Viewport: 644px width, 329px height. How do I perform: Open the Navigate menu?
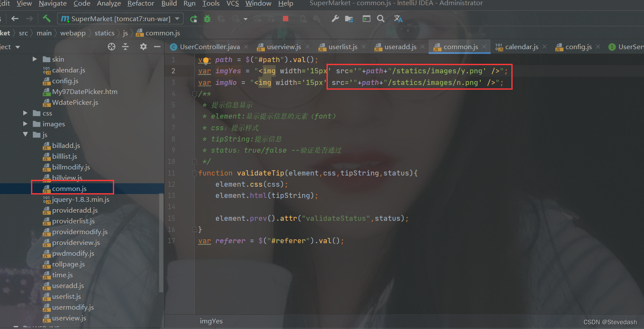[x=53, y=3]
